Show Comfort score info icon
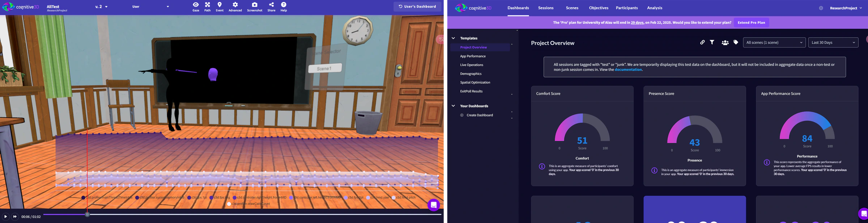Screen dimensions: 868x223 542,166
